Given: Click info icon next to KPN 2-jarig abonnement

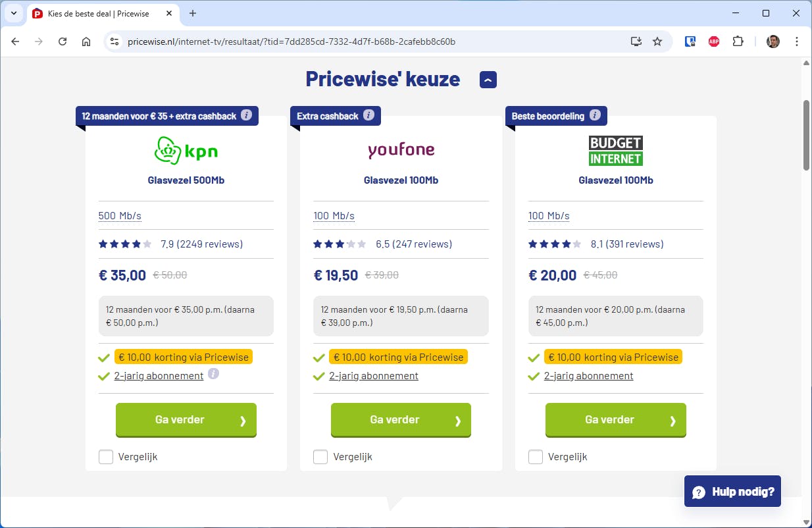Looking at the screenshot, I should pyautogui.click(x=213, y=374).
